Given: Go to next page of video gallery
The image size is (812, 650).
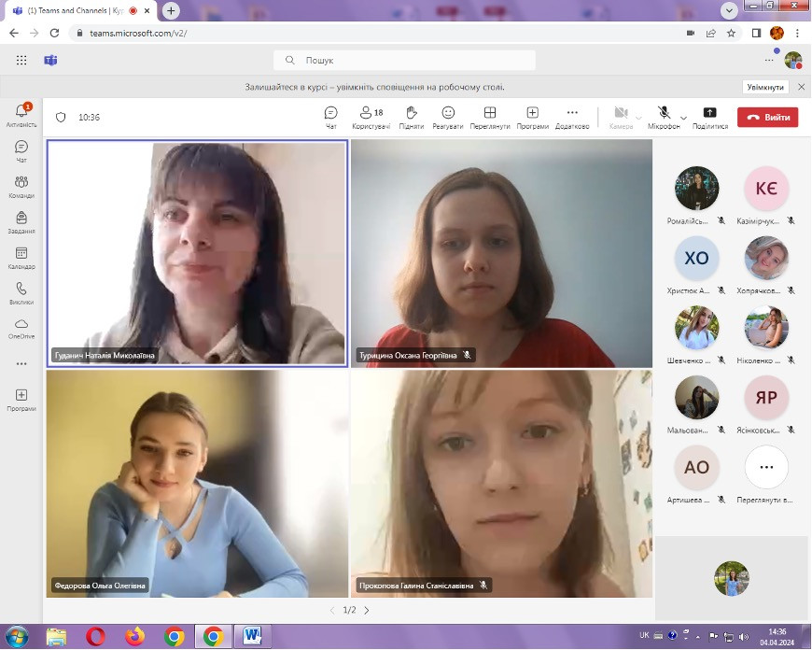Looking at the screenshot, I should (367, 610).
